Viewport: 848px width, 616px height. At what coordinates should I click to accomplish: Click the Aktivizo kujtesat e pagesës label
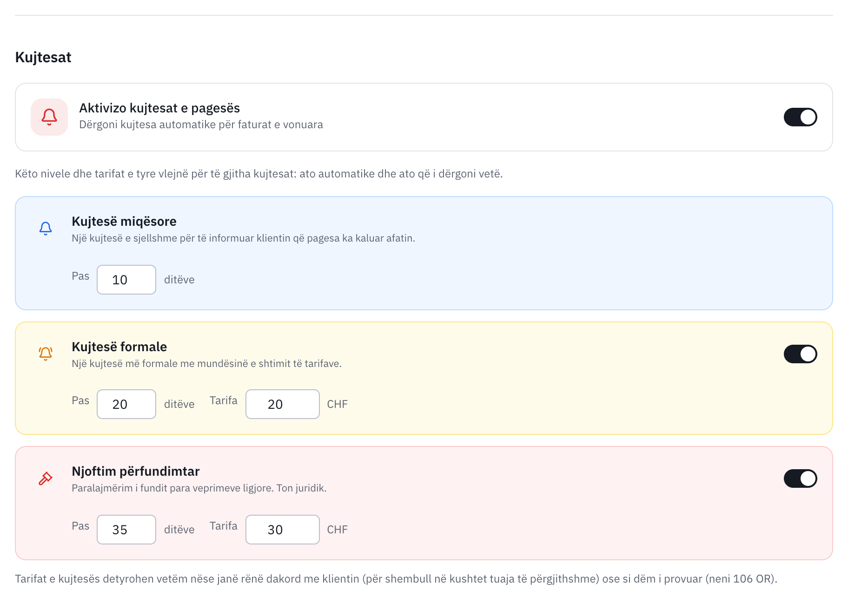pos(159,108)
